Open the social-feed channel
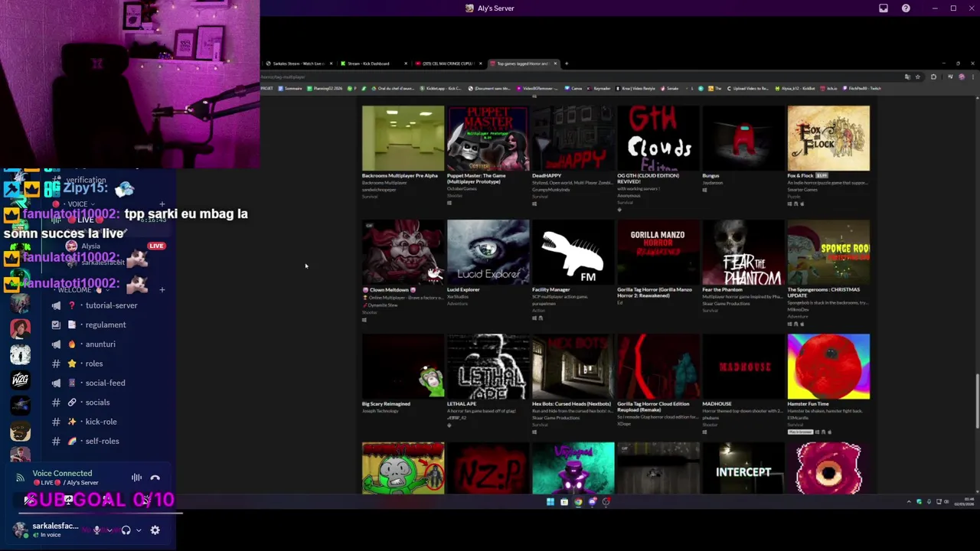Screen dimensions: 980x551 pyautogui.click(x=107, y=383)
